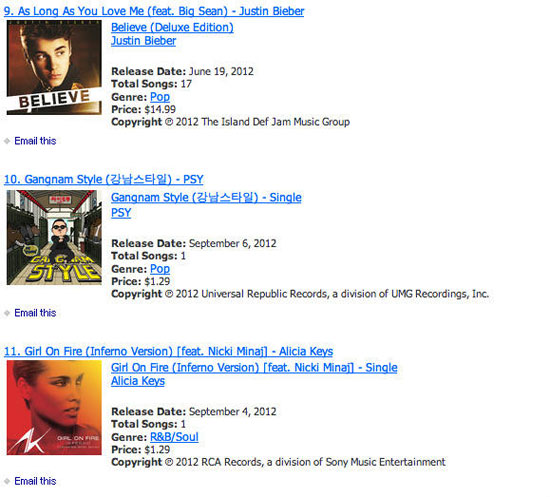
Task: Click the Believe album cover thumbnail
Action: tap(54, 67)
